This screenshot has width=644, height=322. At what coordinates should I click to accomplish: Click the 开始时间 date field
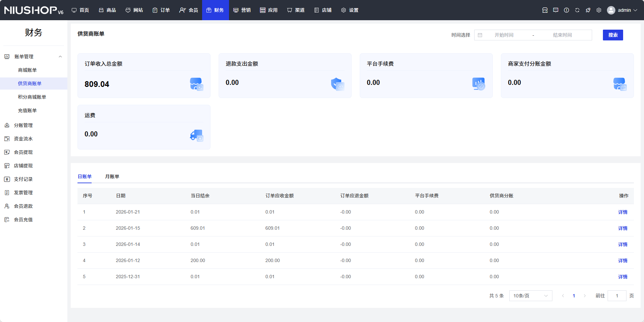tap(504, 35)
